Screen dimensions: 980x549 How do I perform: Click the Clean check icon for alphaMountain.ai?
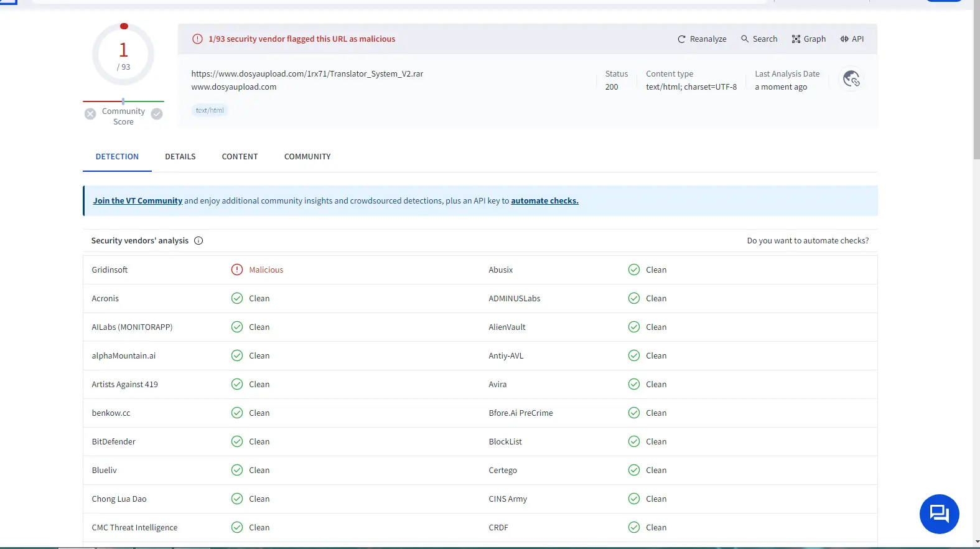[x=237, y=355]
